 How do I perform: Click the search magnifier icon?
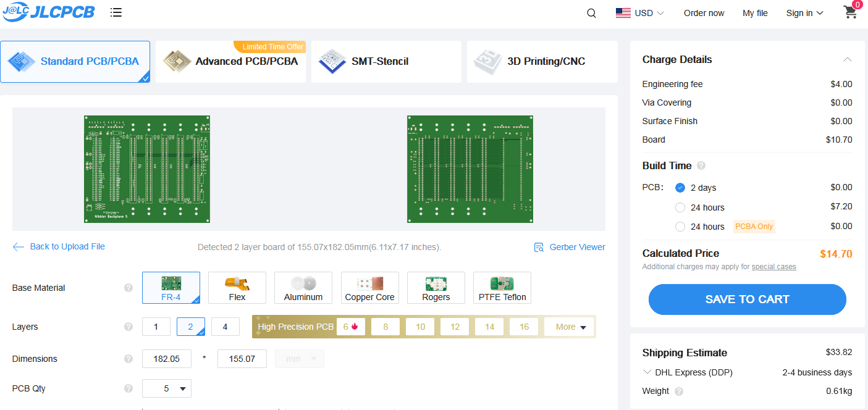coord(591,13)
